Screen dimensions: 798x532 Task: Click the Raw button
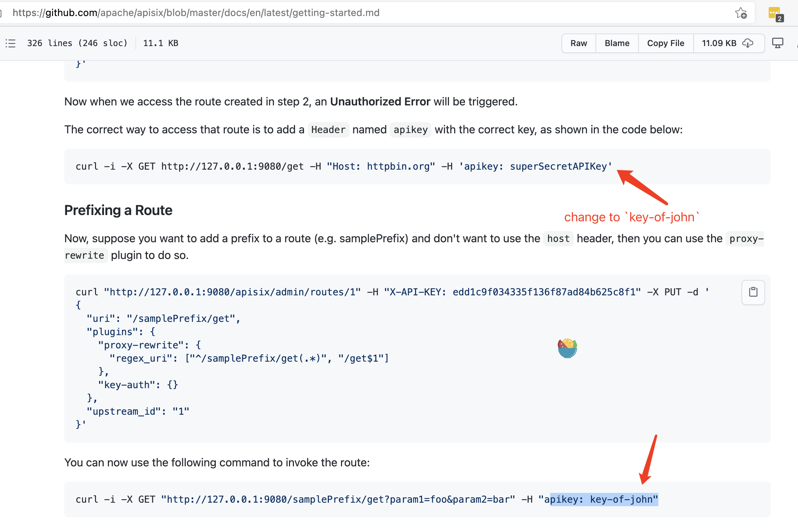click(x=578, y=43)
